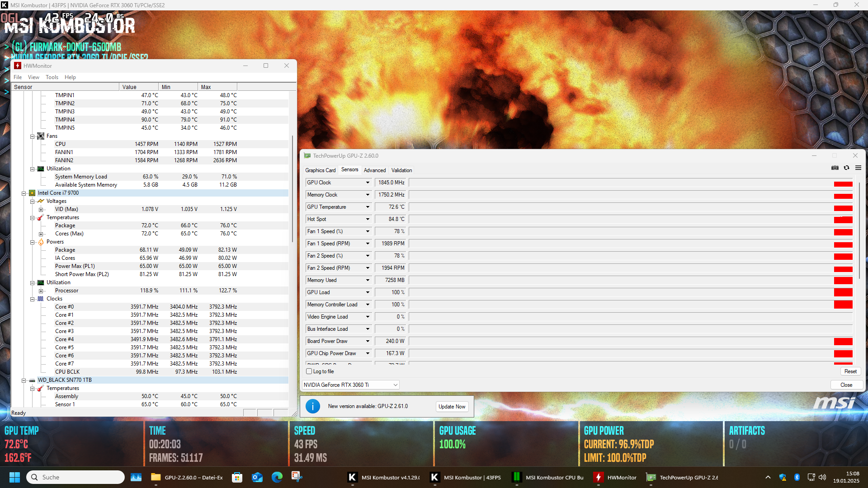
Task: Collapse the Intel Core i7 9700 node
Action: (24, 193)
